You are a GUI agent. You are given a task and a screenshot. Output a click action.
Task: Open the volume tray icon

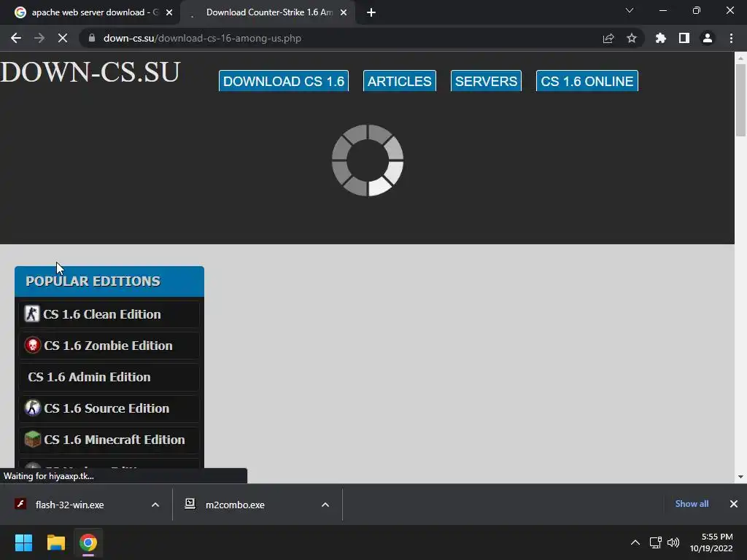point(673,542)
